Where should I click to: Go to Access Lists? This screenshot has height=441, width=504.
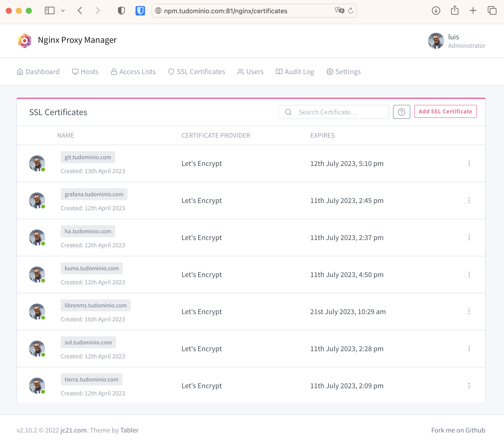pyautogui.click(x=133, y=72)
